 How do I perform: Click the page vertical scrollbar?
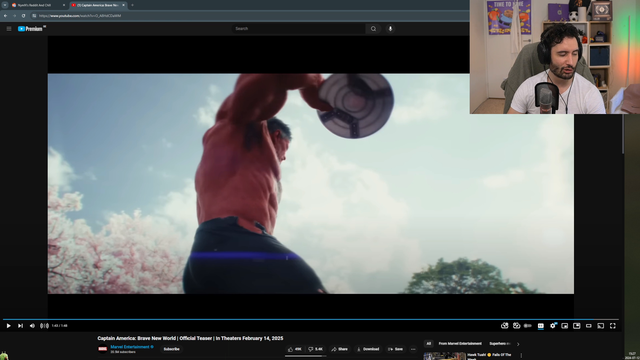pyautogui.click(x=623, y=135)
